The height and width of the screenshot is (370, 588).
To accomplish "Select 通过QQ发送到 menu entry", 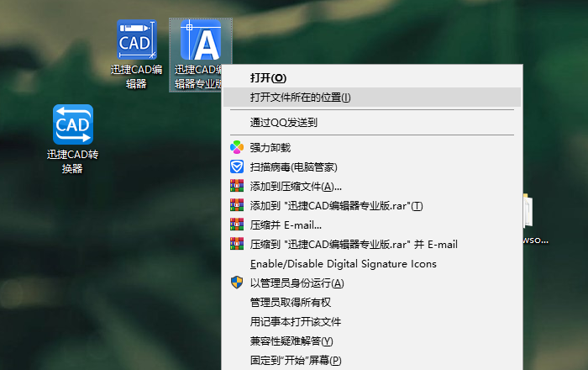I will coord(371,122).
